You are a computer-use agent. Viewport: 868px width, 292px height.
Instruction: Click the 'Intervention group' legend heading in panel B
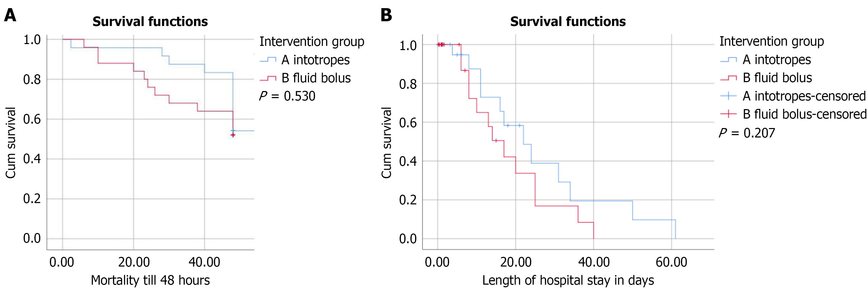click(x=772, y=41)
